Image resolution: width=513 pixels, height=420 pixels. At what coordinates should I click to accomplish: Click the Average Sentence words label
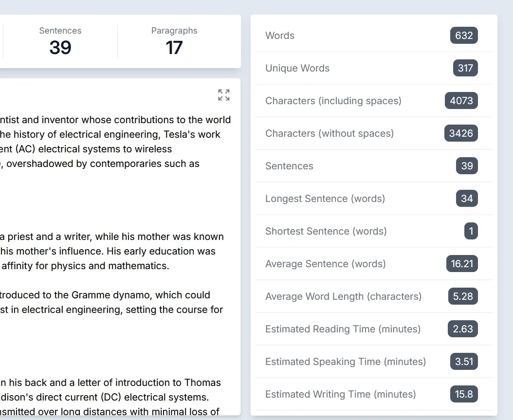[x=325, y=263]
